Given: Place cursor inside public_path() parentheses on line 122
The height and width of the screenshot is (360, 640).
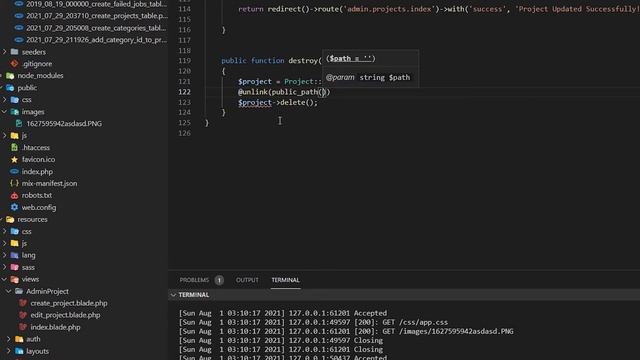Looking at the screenshot, I should (324, 92).
